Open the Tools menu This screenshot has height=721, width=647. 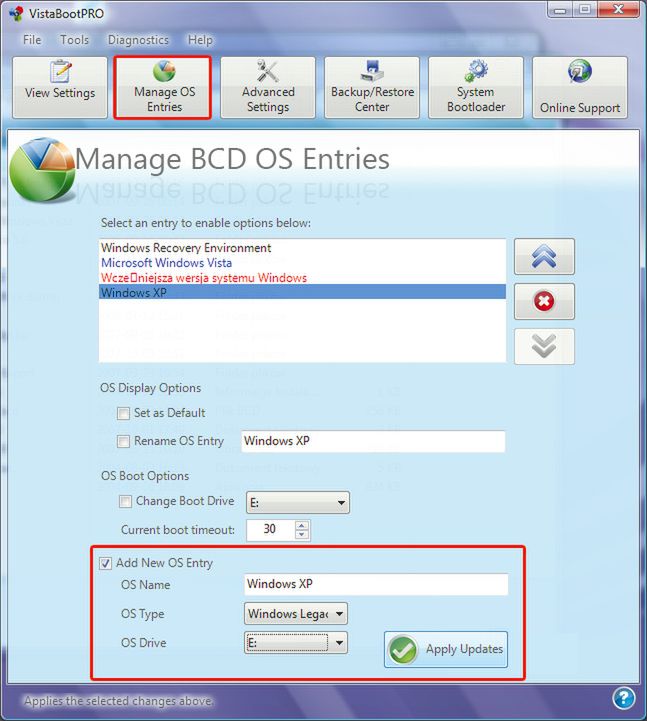(74, 40)
